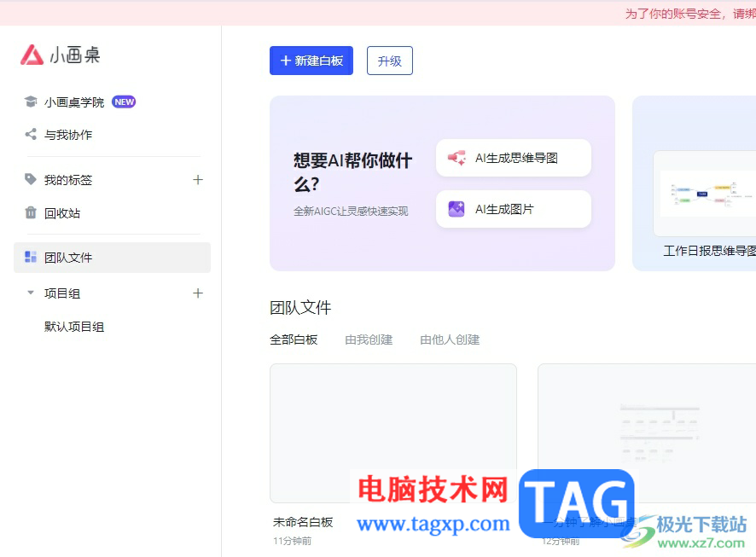Open 我的标签 in the sidebar
This screenshot has width=756, height=557.
(68, 180)
